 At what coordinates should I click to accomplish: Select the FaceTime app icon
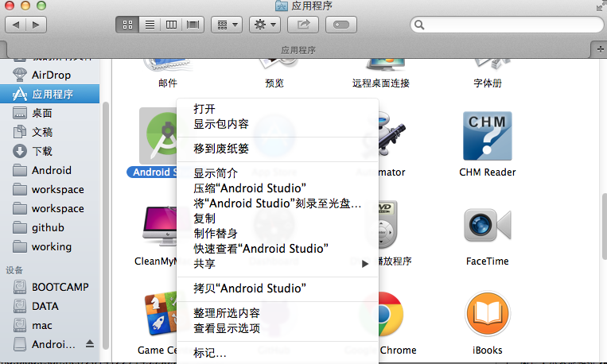click(488, 225)
